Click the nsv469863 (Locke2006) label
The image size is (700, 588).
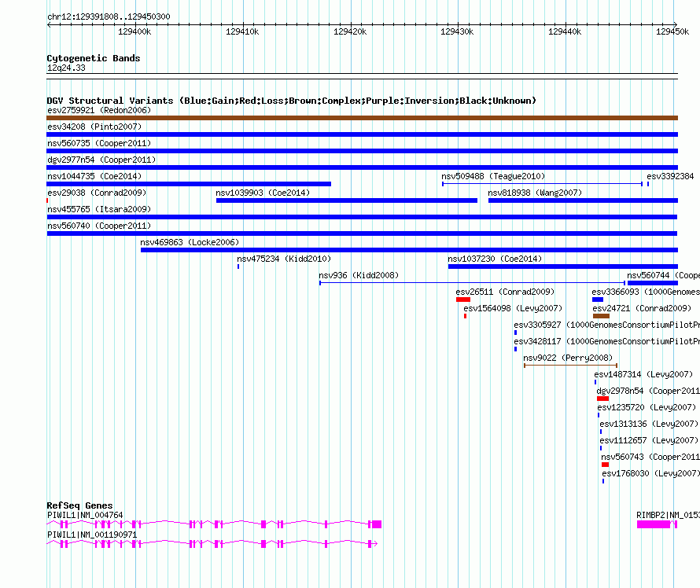190,242
